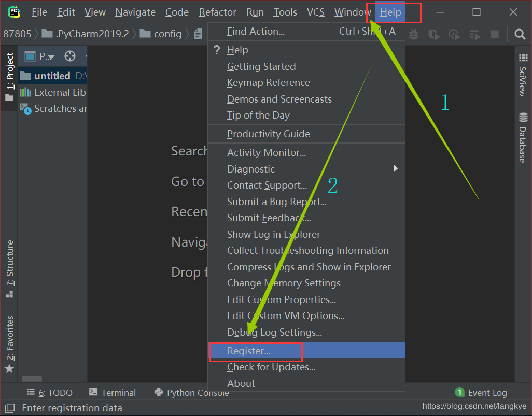Select Demos and Screencasts entry

pyautogui.click(x=306, y=99)
